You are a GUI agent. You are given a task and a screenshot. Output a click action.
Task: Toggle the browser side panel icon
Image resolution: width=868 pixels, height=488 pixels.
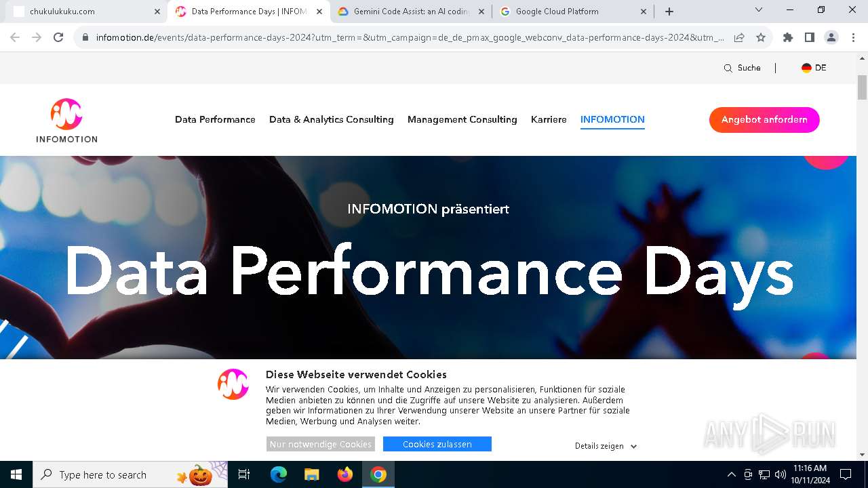810,37
